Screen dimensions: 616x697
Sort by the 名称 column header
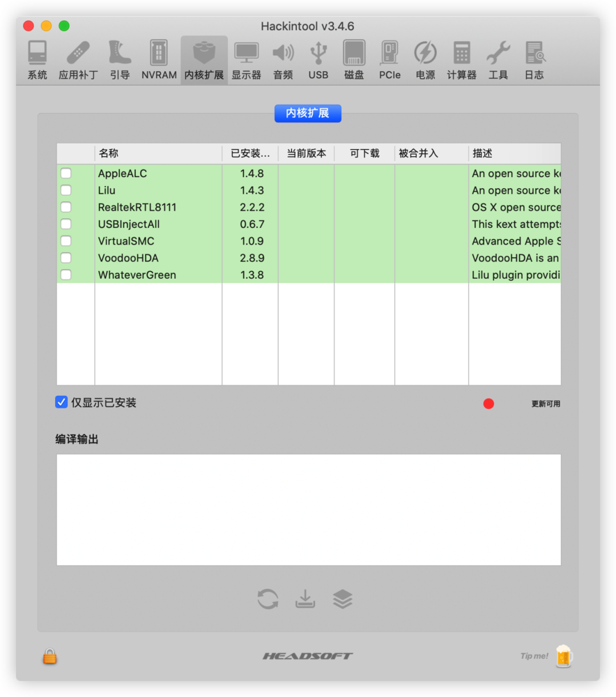[x=158, y=153]
